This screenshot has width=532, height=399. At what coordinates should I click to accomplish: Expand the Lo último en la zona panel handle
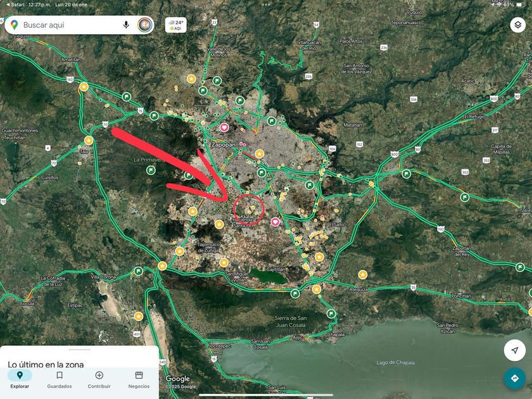click(79, 350)
